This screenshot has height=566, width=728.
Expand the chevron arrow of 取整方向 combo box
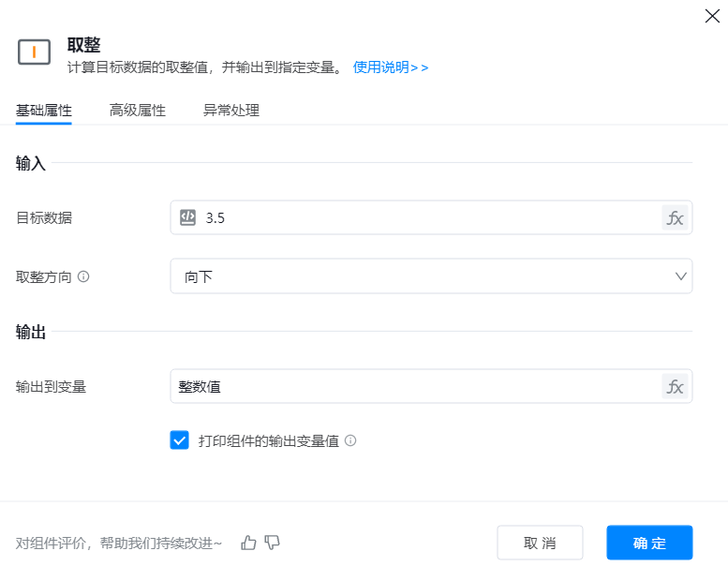pyautogui.click(x=681, y=276)
